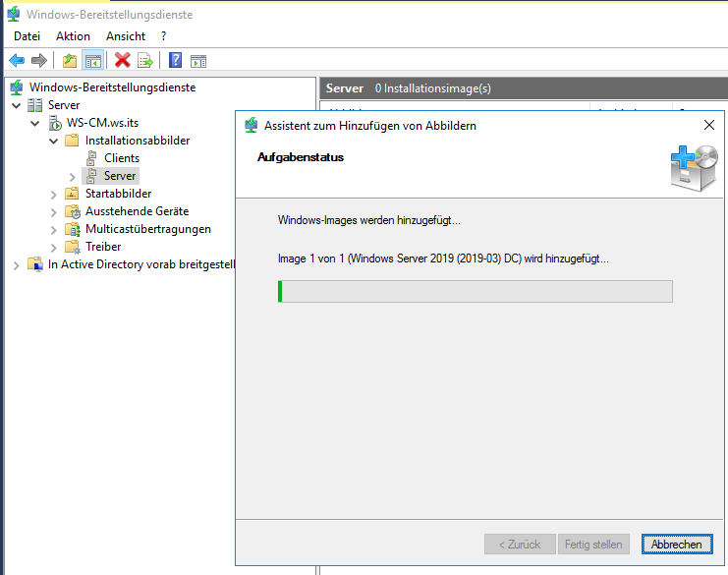The height and width of the screenshot is (575, 728).
Task: Click the WS-CM.ws.its server icon
Action: pos(55,123)
